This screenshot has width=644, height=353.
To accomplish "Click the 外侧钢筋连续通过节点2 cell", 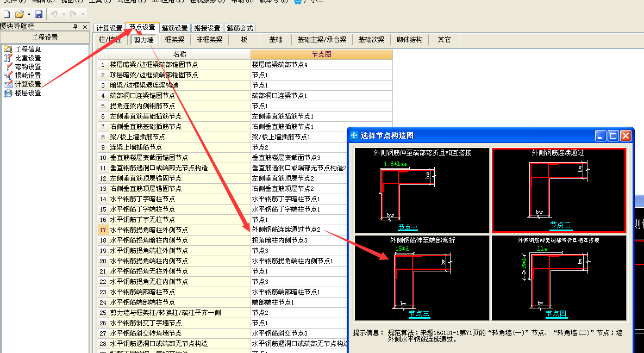I will 299,230.
